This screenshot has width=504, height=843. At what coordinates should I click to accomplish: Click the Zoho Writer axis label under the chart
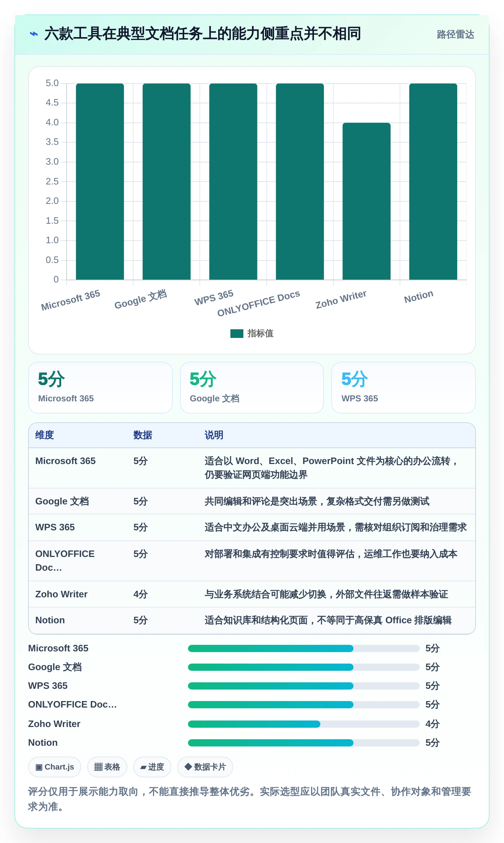click(x=341, y=299)
